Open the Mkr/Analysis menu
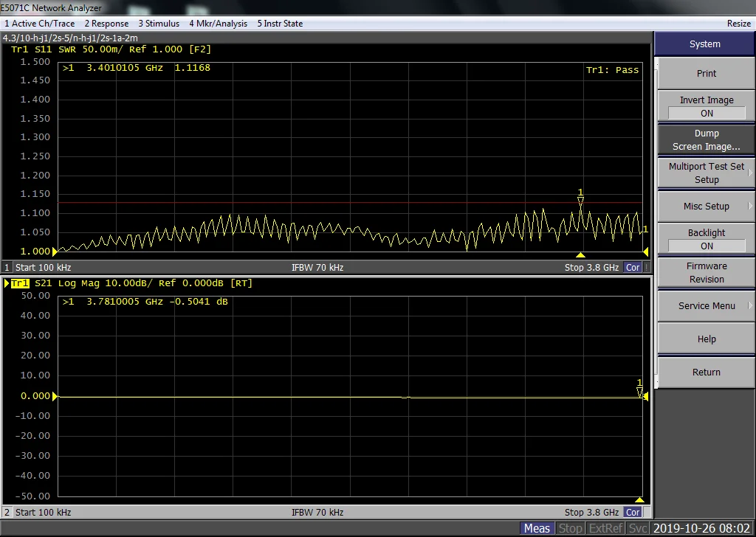 [218, 24]
